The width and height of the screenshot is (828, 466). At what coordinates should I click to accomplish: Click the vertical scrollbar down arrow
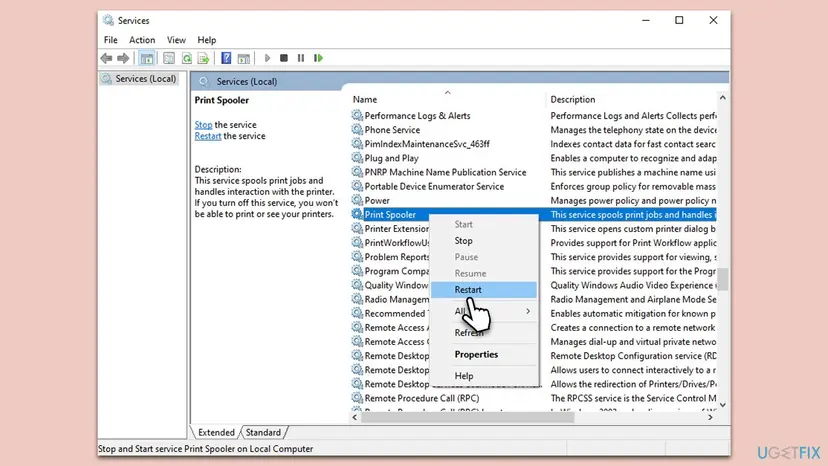click(722, 405)
